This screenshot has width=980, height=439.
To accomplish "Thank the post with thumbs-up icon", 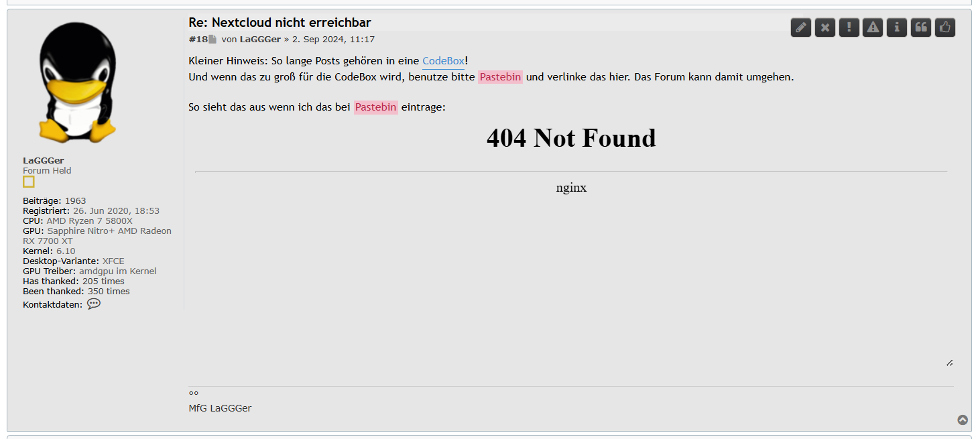I will (945, 27).
